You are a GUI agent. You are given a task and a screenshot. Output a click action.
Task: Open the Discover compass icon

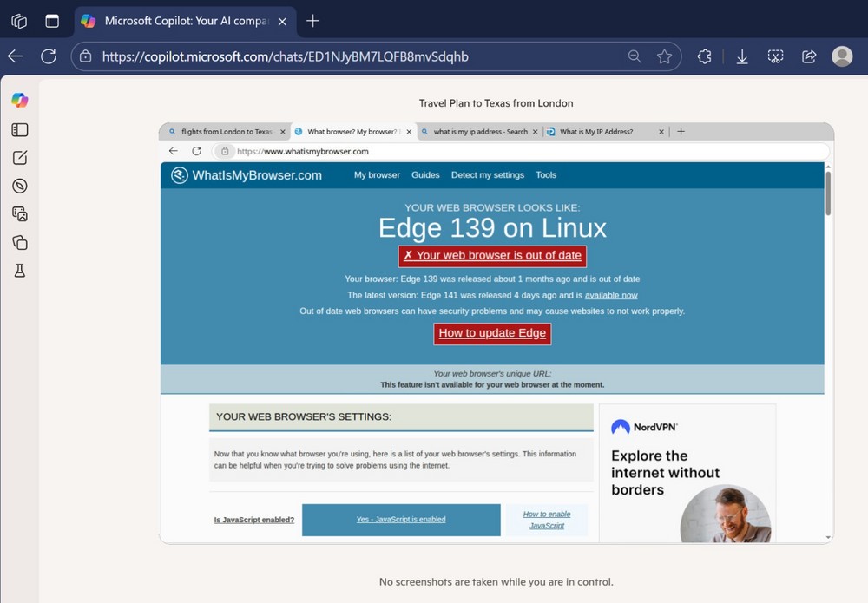[20, 186]
